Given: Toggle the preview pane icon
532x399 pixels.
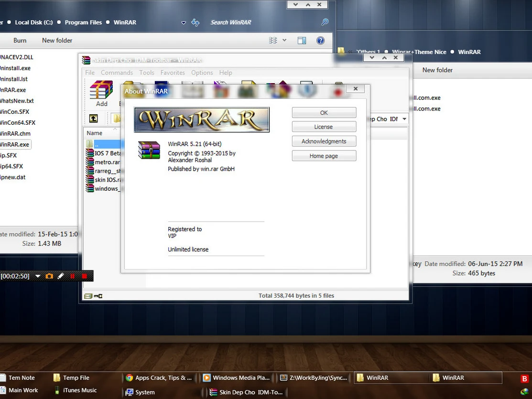Looking at the screenshot, I should [302, 40].
